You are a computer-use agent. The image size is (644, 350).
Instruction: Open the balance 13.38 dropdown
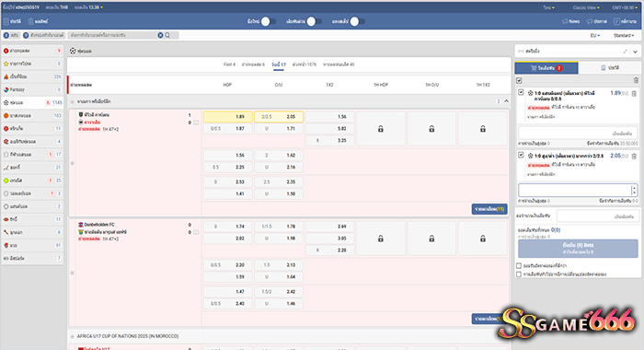[88, 7]
